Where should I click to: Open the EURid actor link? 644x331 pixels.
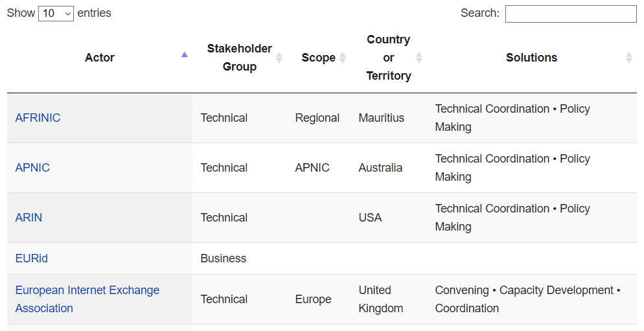pyautogui.click(x=31, y=258)
